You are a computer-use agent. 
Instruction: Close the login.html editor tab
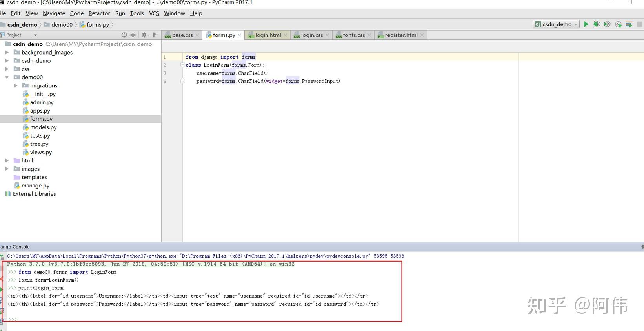(286, 35)
